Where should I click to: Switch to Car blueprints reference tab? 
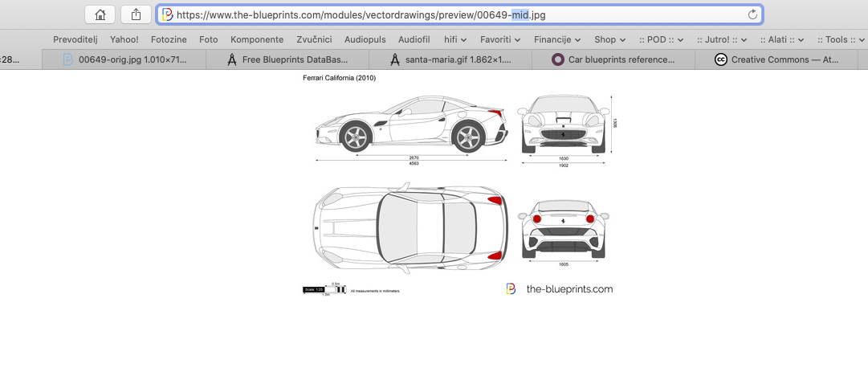coord(614,59)
